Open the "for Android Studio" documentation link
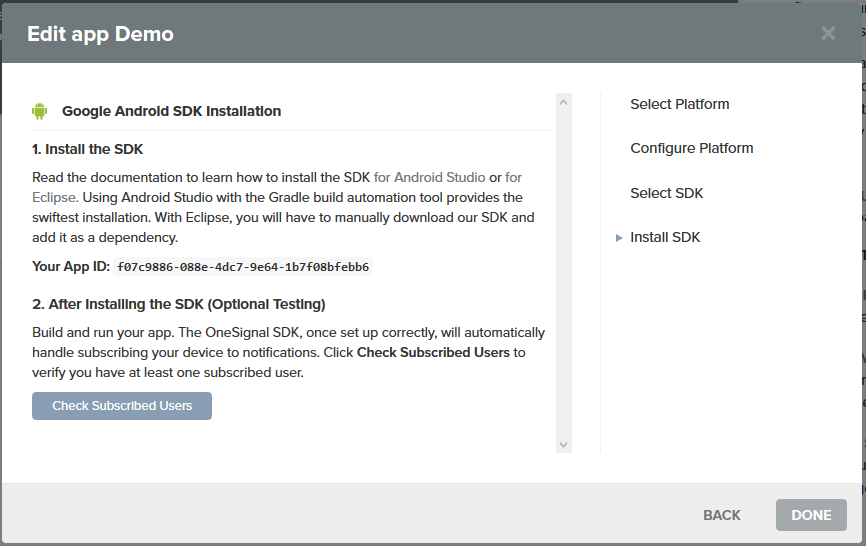This screenshot has width=866, height=546. coord(429,177)
